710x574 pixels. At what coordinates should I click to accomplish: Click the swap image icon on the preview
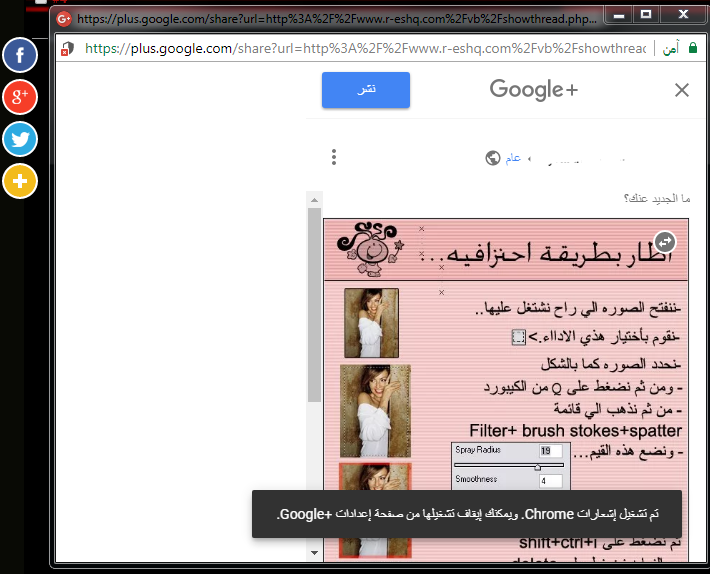pyautogui.click(x=665, y=242)
